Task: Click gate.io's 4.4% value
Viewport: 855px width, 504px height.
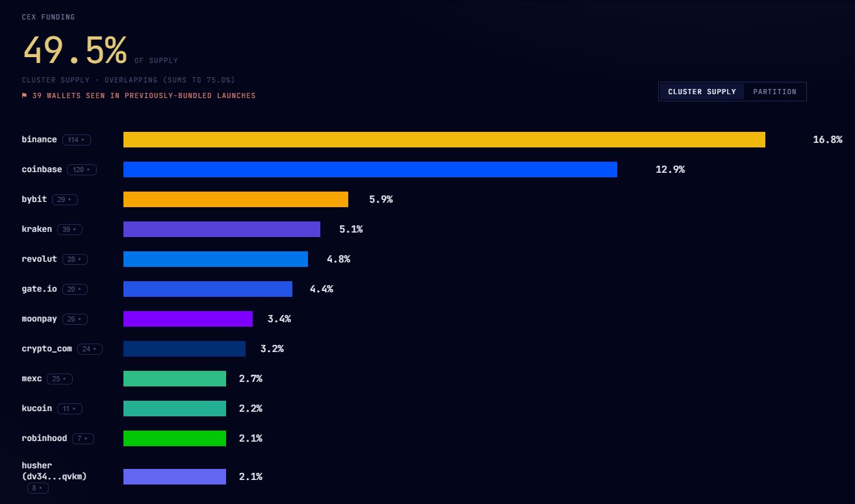Action: (322, 289)
